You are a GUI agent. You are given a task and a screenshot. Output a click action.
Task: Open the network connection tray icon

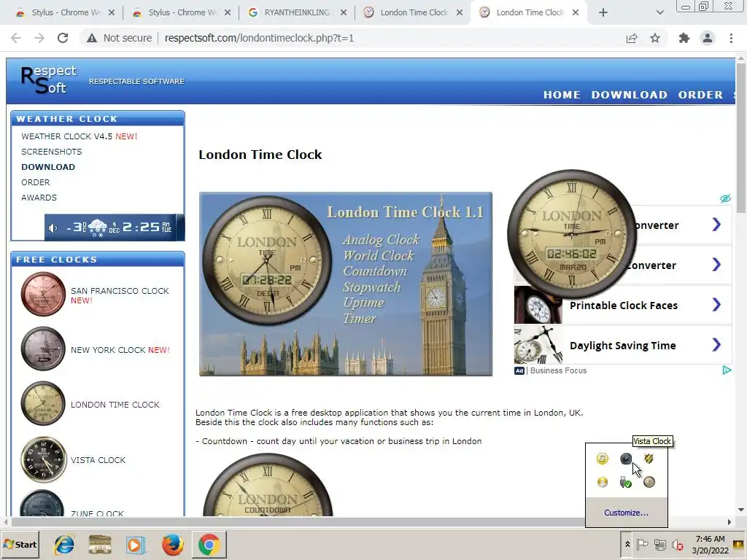659,544
